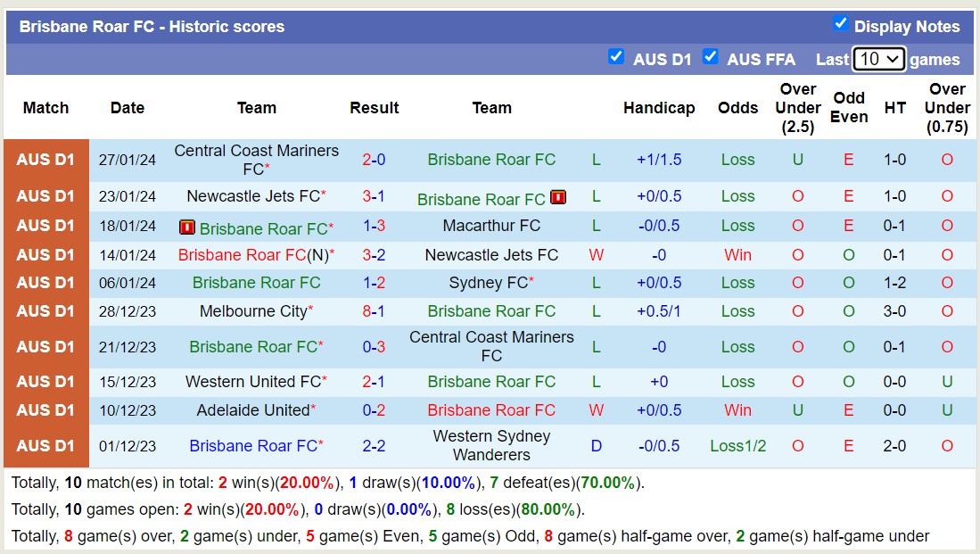980x554 pixels.
Task: Open the Macarthur FC team link
Action: point(491,226)
